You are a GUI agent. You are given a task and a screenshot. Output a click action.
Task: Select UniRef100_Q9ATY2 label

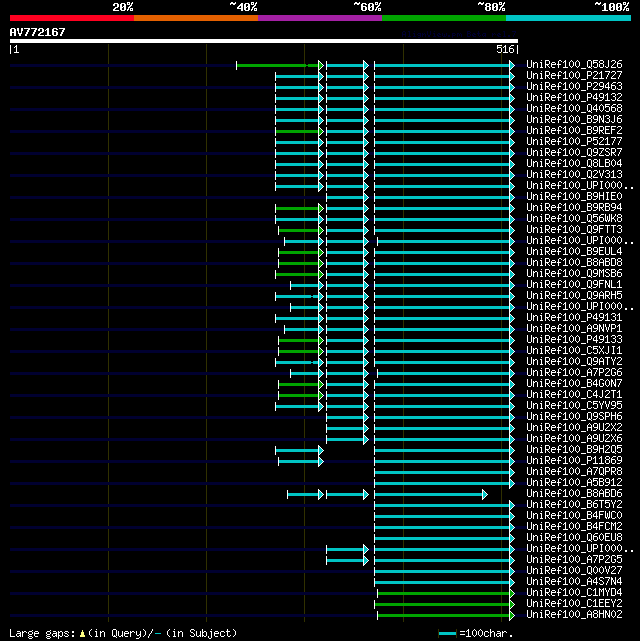[574, 362]
